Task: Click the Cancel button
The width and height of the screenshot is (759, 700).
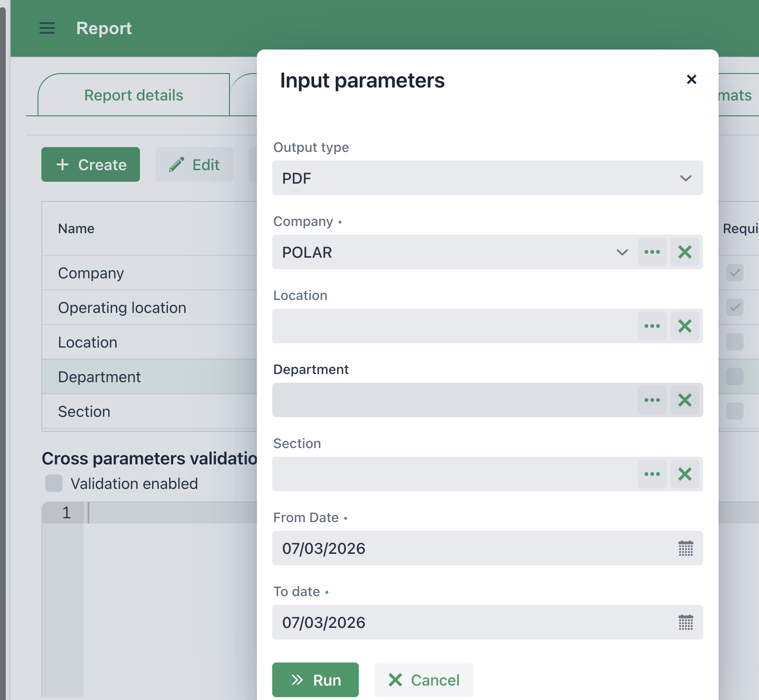Action: point(423,680)
